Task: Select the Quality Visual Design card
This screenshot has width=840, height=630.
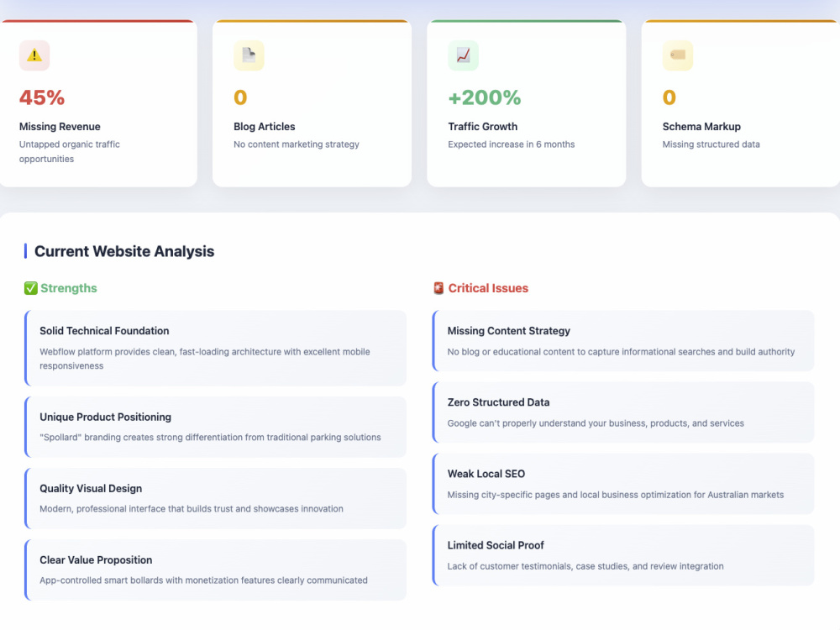Action: click(215, 498)
